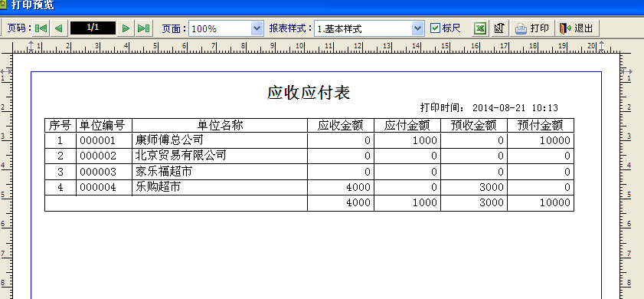Click the 应收金额 column header

tap(341, 126)
